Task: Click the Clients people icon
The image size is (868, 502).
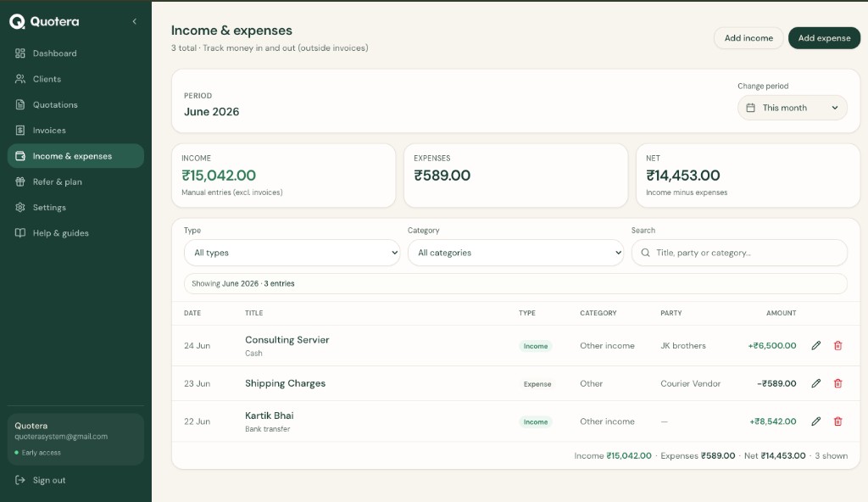Action: point(20,79)
